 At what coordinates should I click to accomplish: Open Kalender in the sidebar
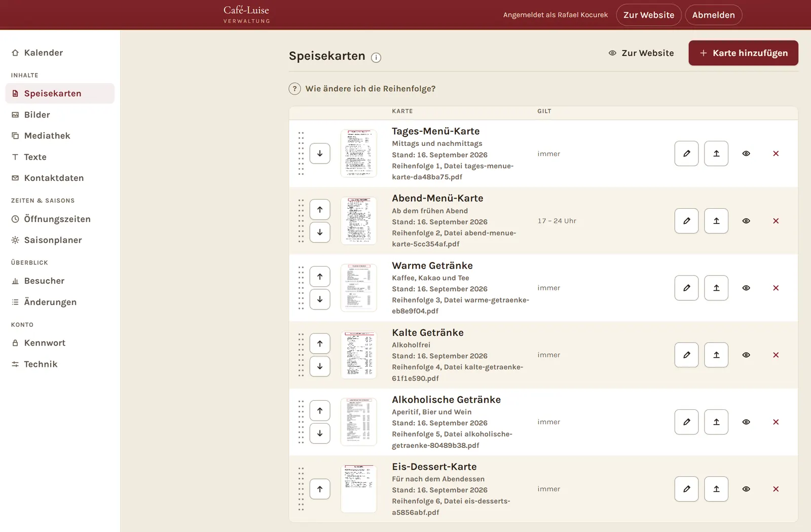[60, 53]
